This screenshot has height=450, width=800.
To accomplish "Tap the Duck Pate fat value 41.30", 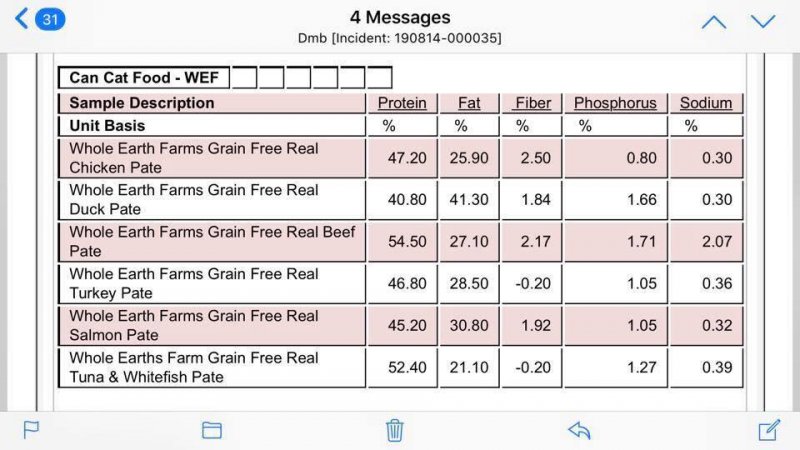I will (x=469, y=200).
